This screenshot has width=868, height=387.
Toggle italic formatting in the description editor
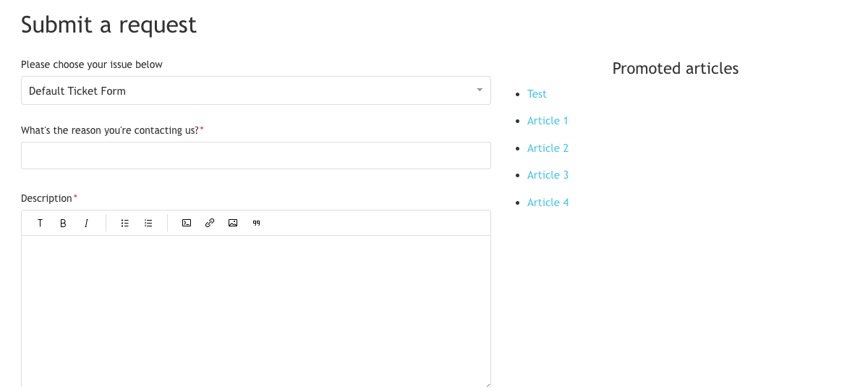click(x=86, y=224)
